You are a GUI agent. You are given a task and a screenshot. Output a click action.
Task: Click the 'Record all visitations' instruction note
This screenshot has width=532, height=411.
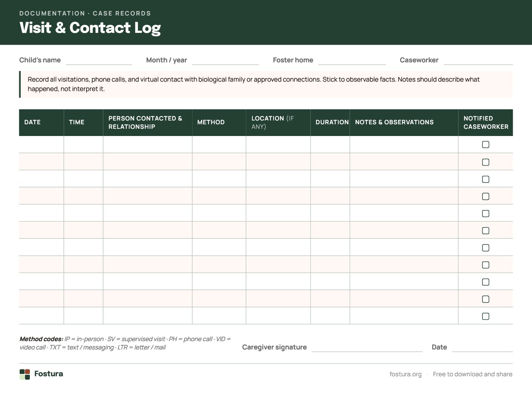click(266, 84)
